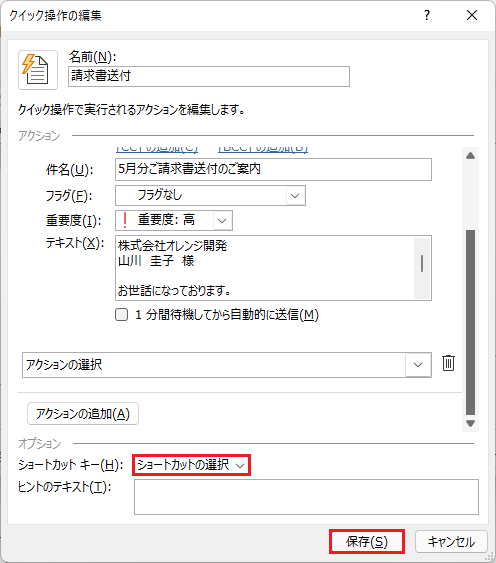Delete the action with the trash icon
The image size is (496, 563).
click(x=448, y=363)
